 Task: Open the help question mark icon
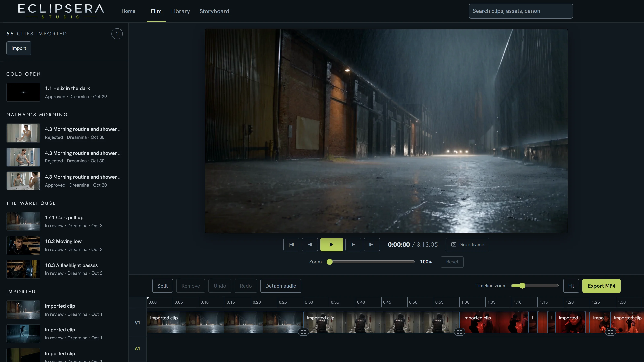(x=117, y=34)
